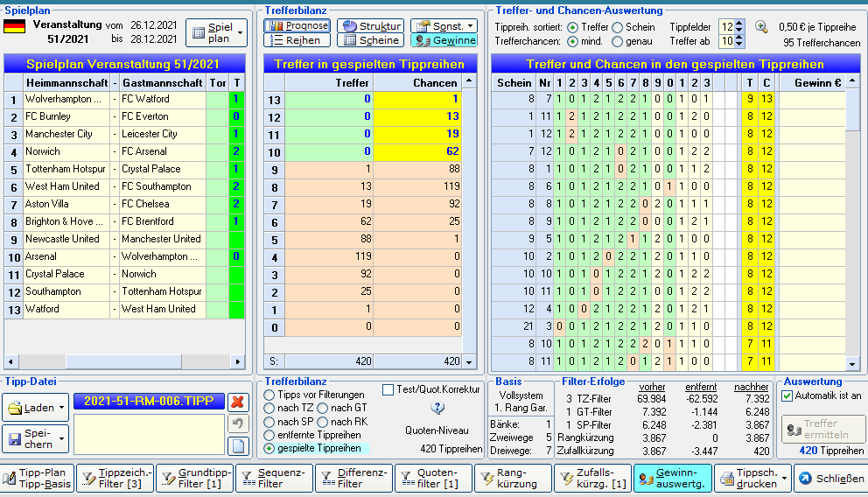
Task: Switch to Scheine view
Action: pos(371,40)
